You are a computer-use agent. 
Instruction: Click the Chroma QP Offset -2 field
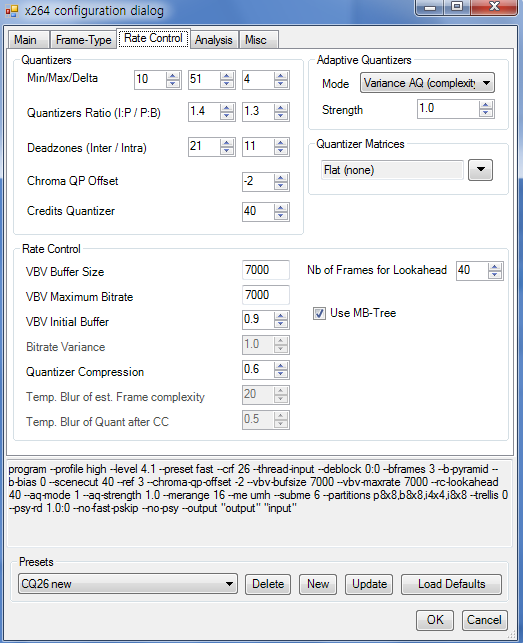click(258, 182)
